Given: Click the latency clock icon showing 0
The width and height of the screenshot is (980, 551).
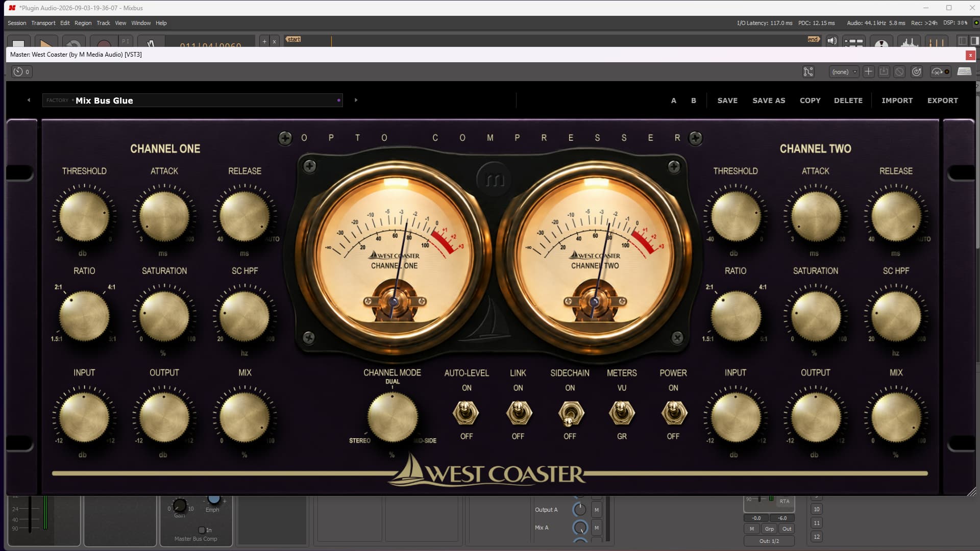Looking at the screenshot, I should 21,72.
